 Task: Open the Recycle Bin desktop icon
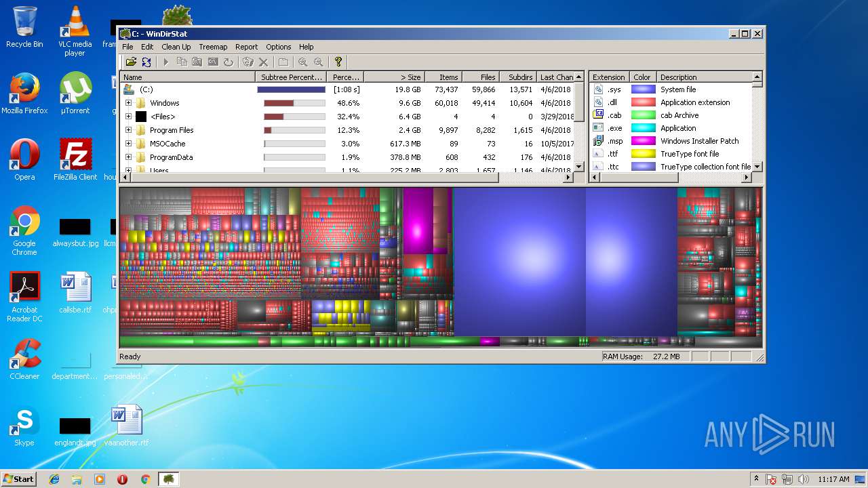[x=24, y=27]
